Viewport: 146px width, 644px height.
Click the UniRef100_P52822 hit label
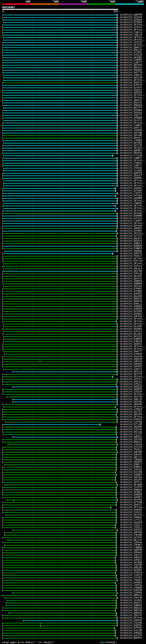131,450
